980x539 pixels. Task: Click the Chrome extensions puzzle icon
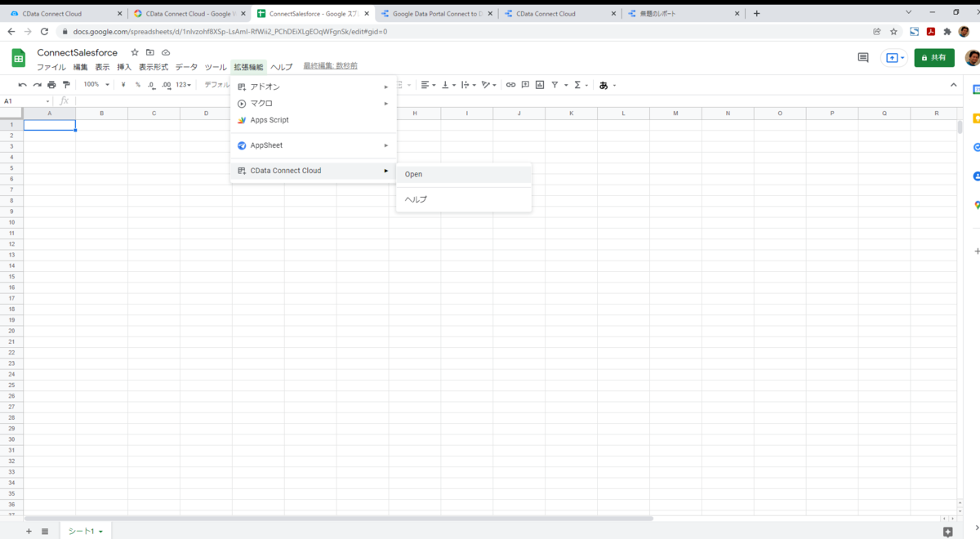pos(947,32)
